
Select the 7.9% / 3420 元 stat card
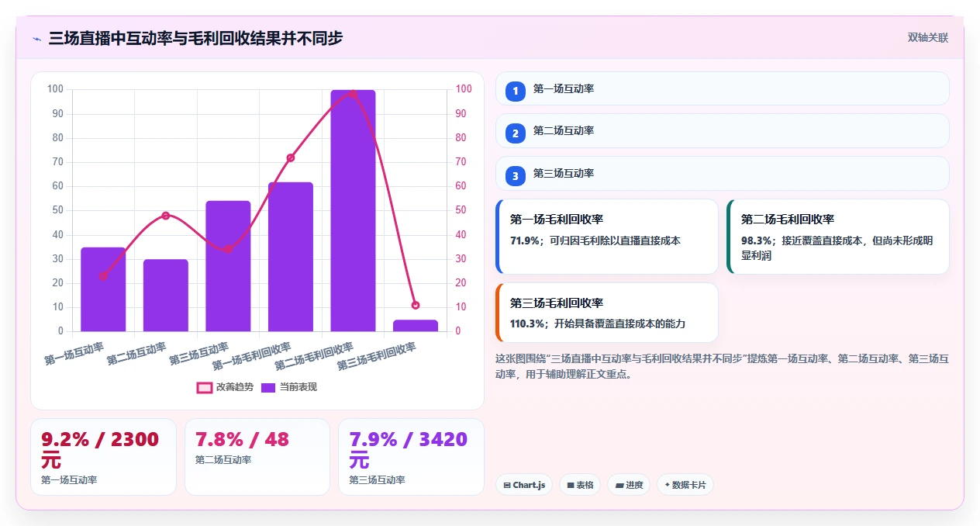click(411, 456)
